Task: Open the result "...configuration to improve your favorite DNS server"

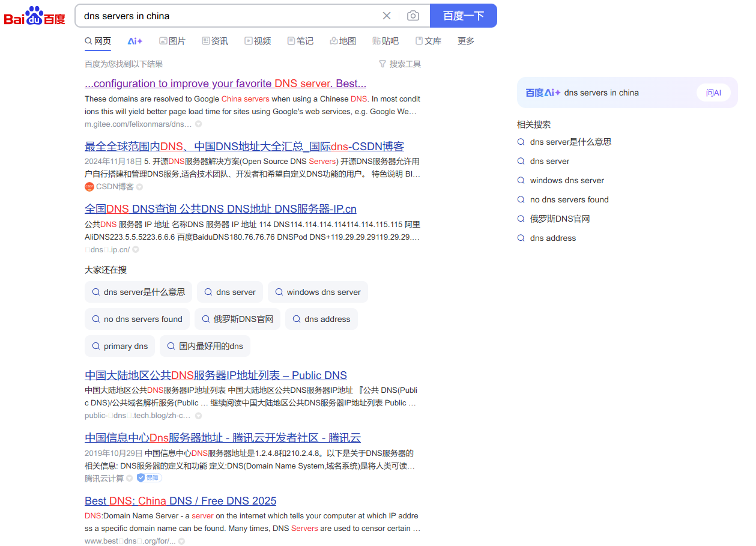Action: (226, 83)
